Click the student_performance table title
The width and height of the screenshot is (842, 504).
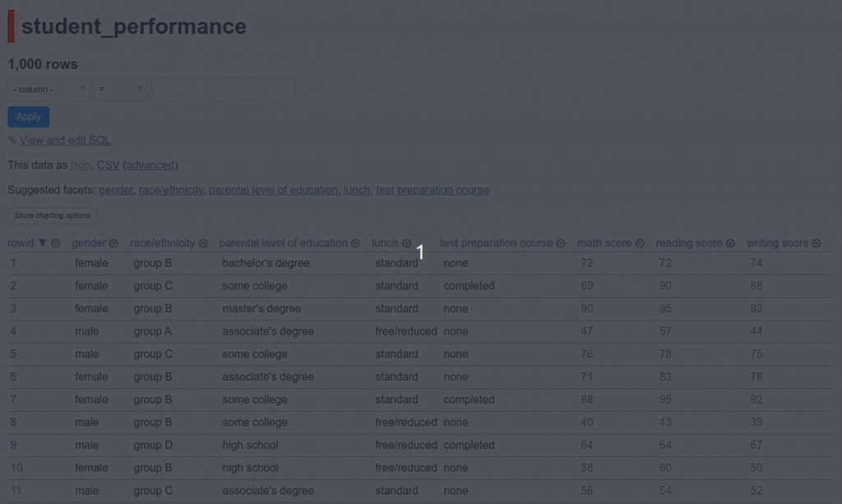pyautogui.click(x=134, y=26)
